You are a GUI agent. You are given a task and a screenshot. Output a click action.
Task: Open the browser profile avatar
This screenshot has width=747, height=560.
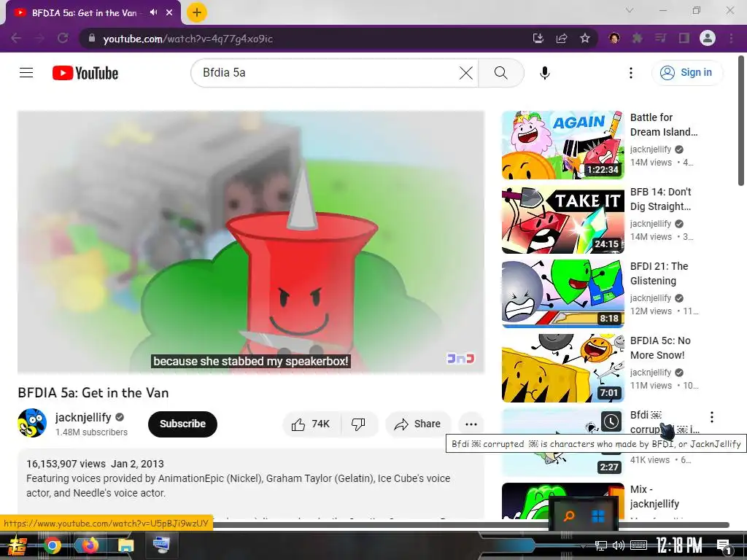click(x=708, y=38)
